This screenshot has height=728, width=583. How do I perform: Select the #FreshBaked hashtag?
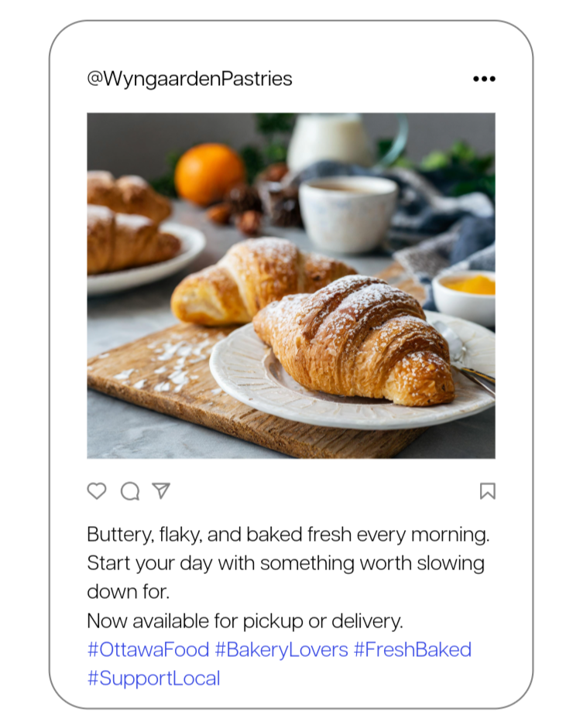[x=413, y=649]
